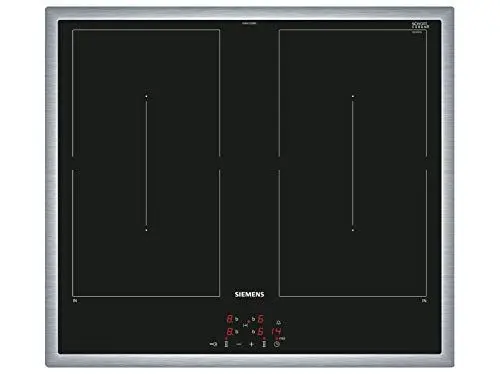
Task: Click the Schott Ceran mark in top-right corner
Action: tap(420, 25)
